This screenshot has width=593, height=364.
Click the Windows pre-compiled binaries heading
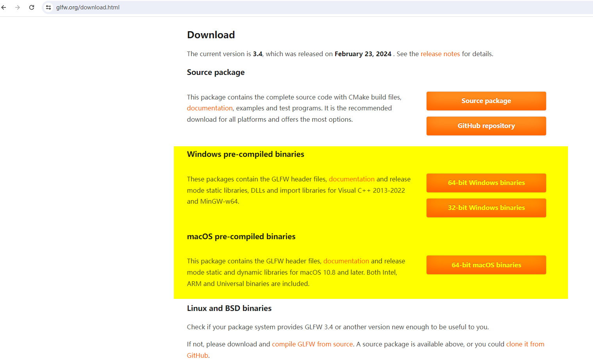[245, 154]
